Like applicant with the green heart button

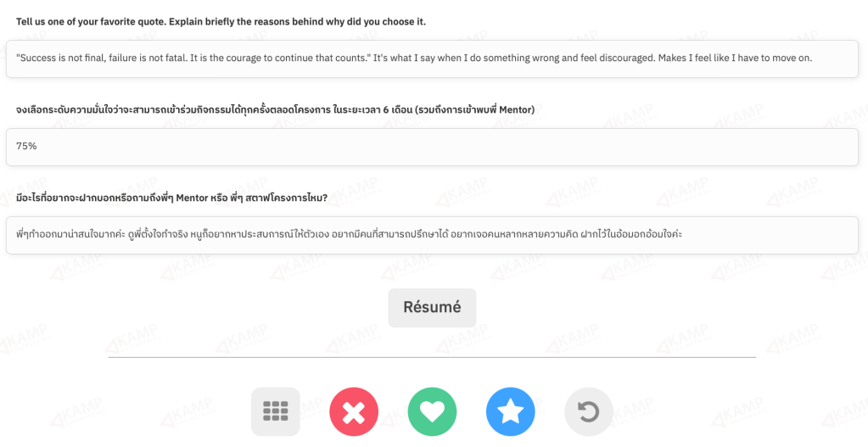click(432, 411)
